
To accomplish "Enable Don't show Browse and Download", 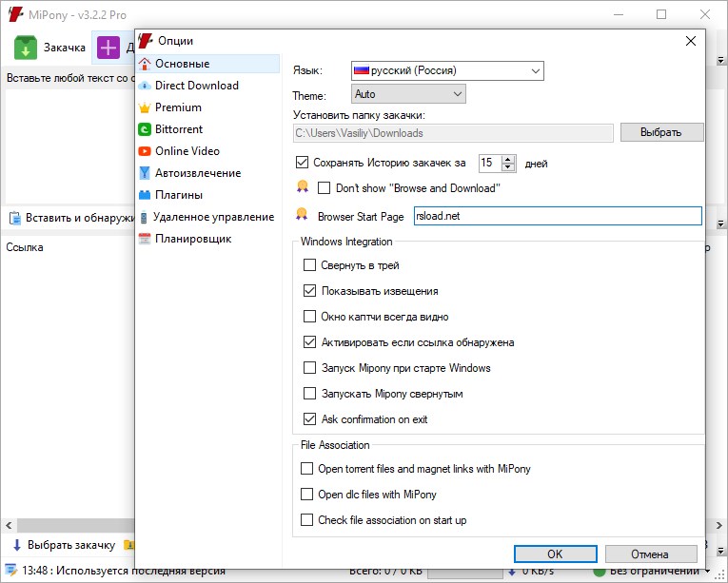I will (325, 188).
